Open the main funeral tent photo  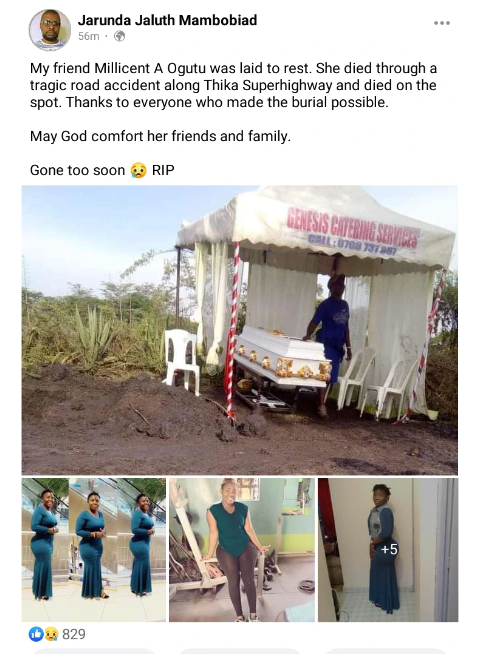tap(240, 330)
